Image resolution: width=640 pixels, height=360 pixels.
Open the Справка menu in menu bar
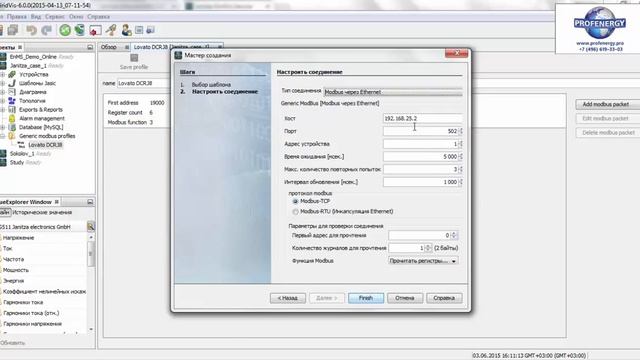pos(98,17)
